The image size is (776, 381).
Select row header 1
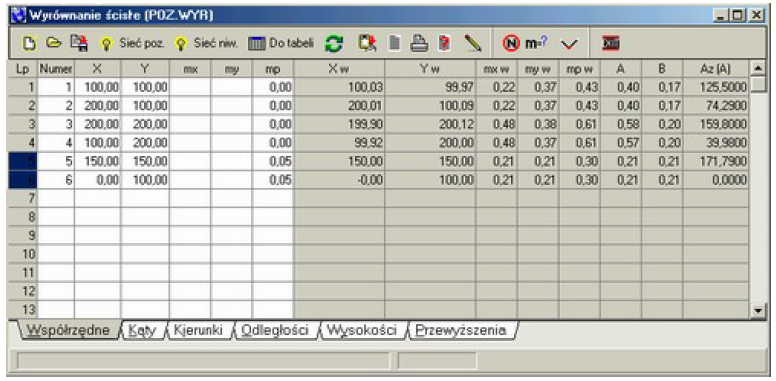(x=23, y=88)
